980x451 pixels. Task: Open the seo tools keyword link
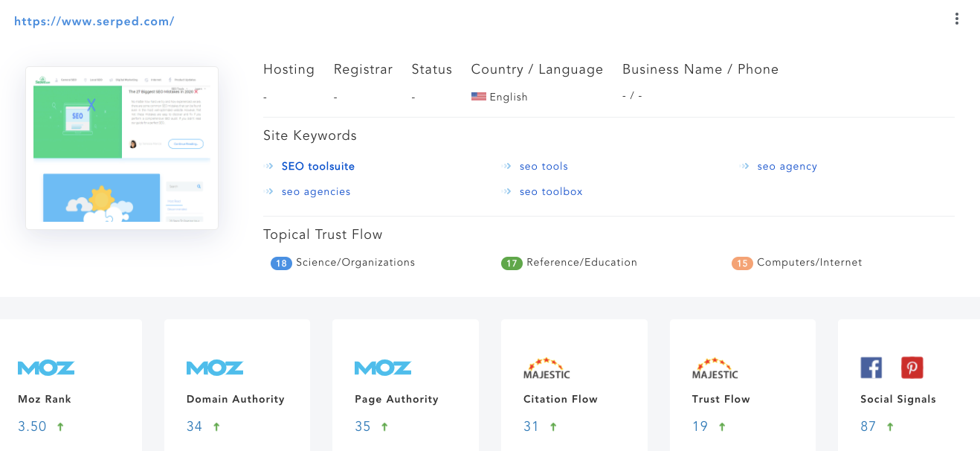(544, 167)
